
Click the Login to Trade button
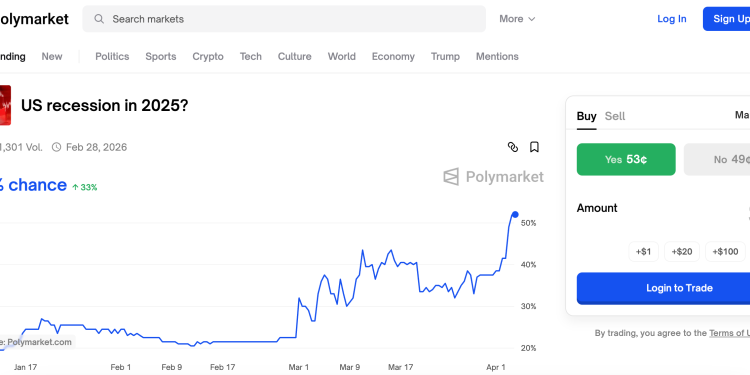(664, 288)
